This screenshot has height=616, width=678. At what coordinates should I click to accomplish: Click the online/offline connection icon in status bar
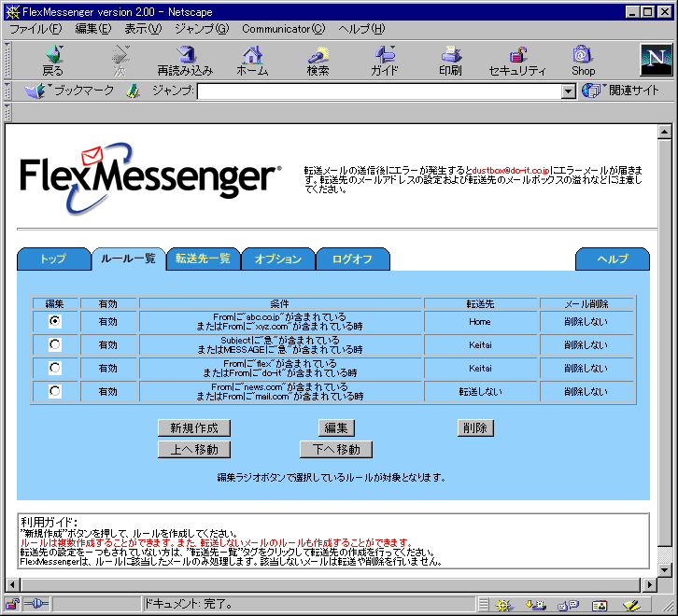coord(36,604)
